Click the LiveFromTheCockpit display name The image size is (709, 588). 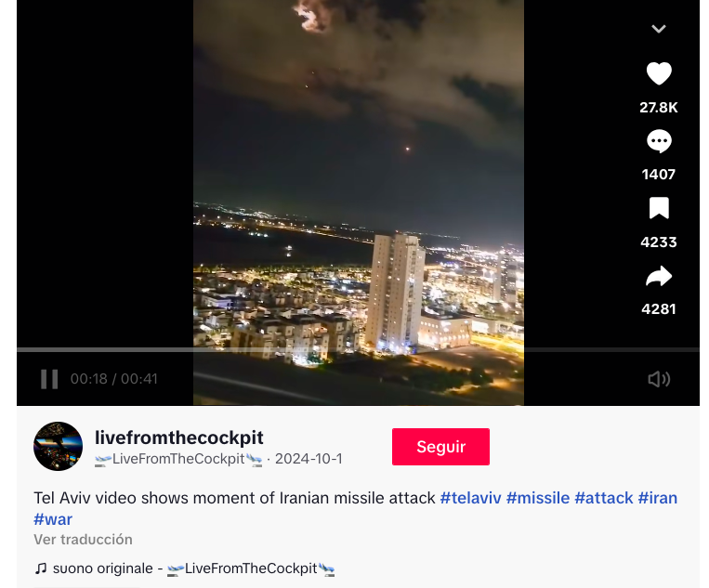click(x=178, y=459)
